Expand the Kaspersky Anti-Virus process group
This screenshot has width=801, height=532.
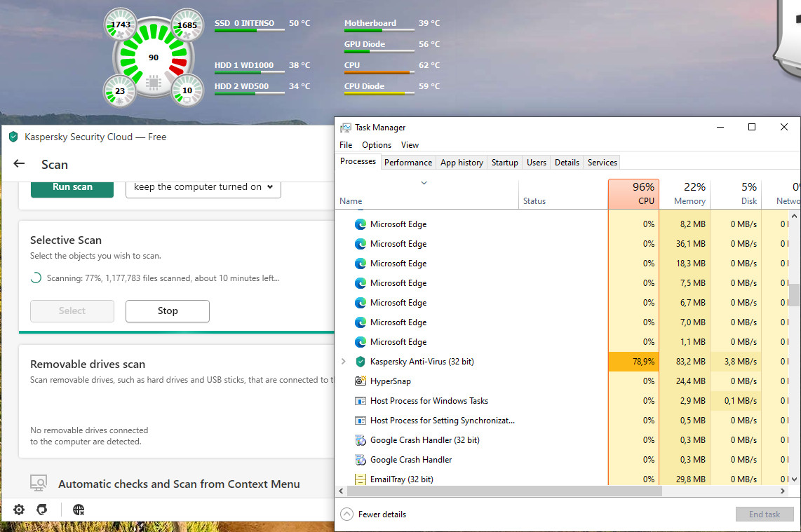tap(343, 362)
